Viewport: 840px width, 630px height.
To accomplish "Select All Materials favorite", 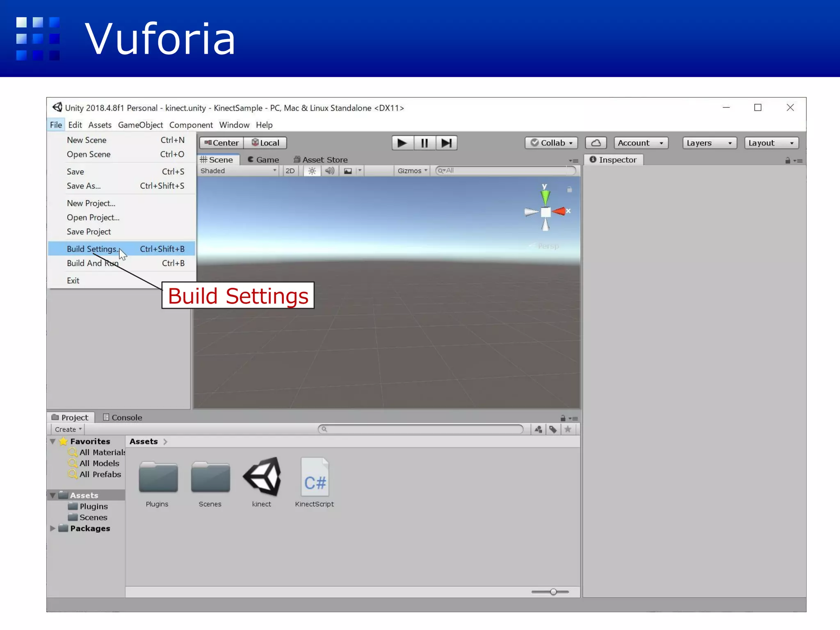I will click(97, 452).
